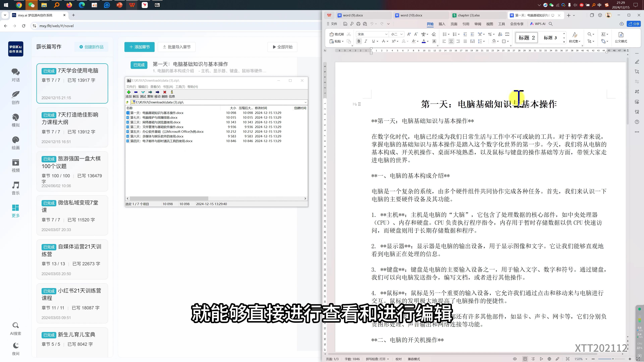Viewport: 644px width, 362px height.
Task: Toggle italic formatting button
Action: 366,41
